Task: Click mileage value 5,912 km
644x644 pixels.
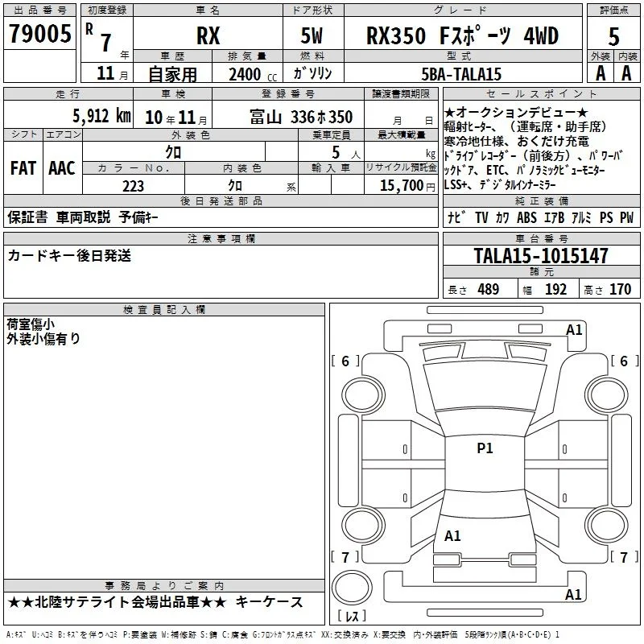Action: coord(101,116)
